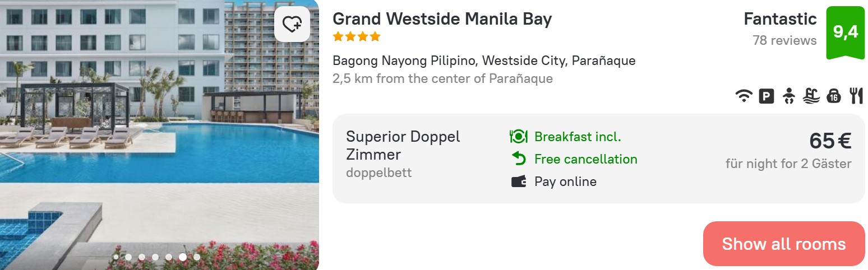This screenshot has height=270, width=868.
Task: Click the baby/child-friendly amenity icon
Action: (x=788, y=96)
